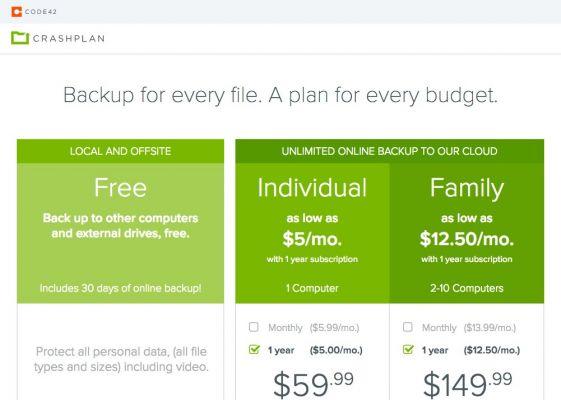The width and height of the screenshot is (561, 400).
Task: Select the Free plan heading
Action: click(x=121, y=187)
